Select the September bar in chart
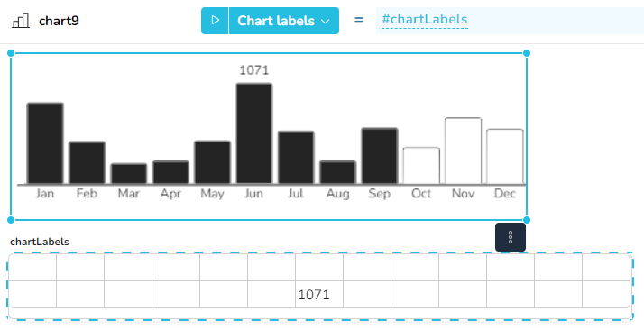 [380, 156]
